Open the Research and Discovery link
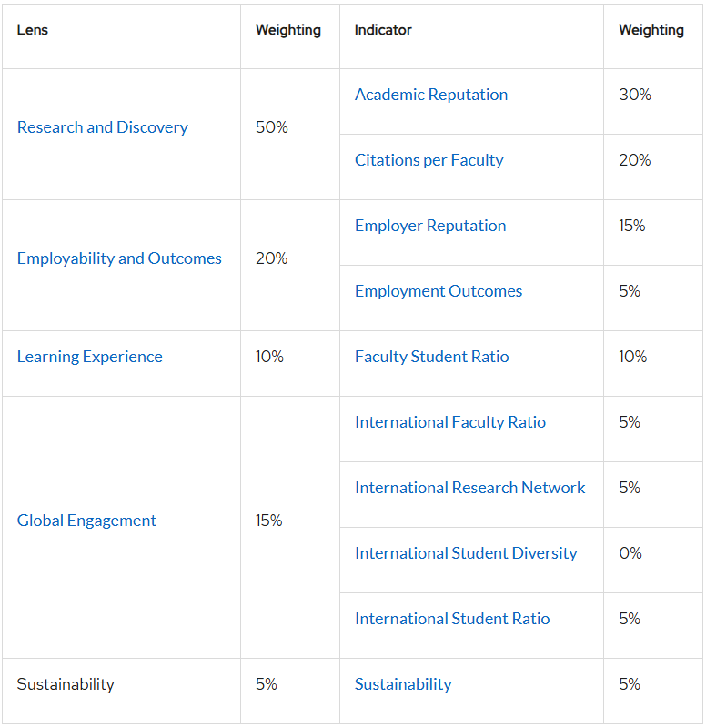Screen dimensions: 706x728 102,127
